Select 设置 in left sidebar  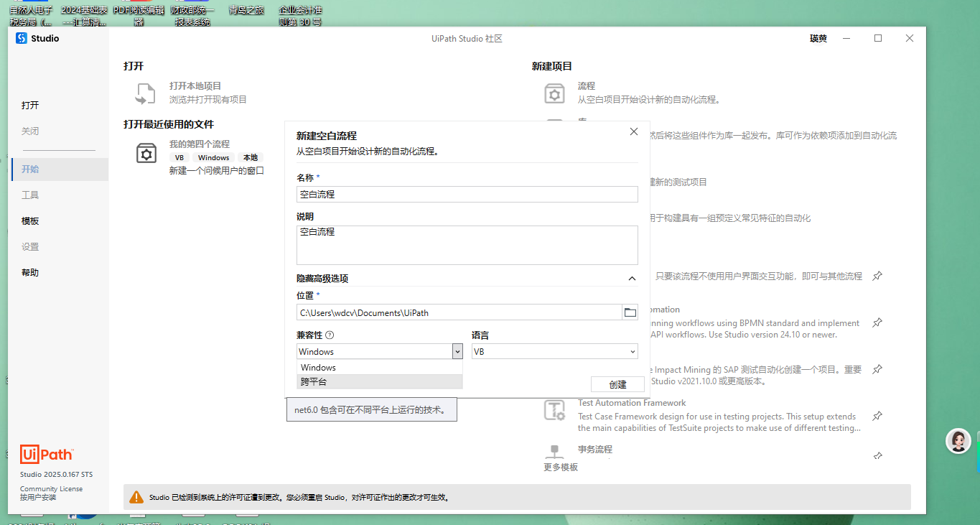[x=30, y=247]
